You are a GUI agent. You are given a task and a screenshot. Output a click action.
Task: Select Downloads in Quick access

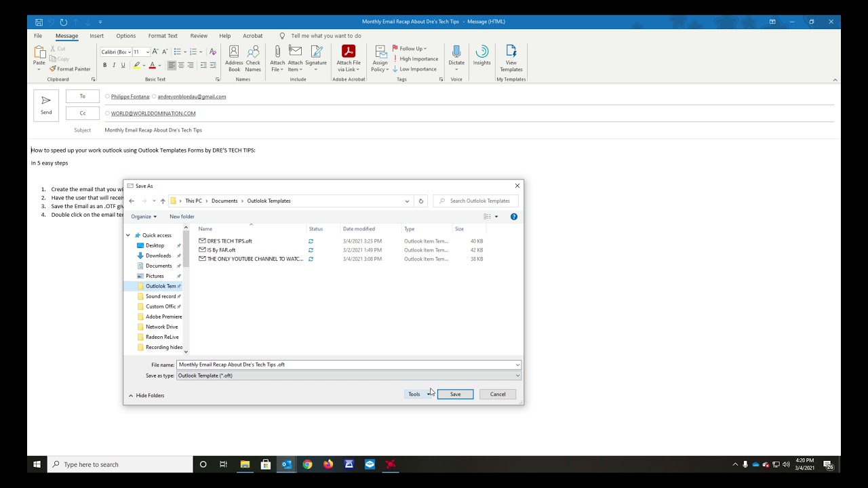tap(158, 256)
